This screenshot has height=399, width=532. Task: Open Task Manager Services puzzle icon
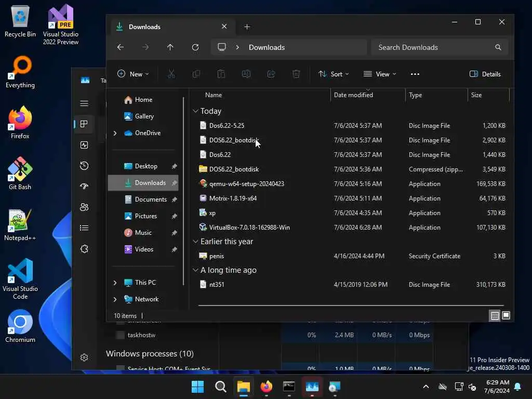[84, 249]
